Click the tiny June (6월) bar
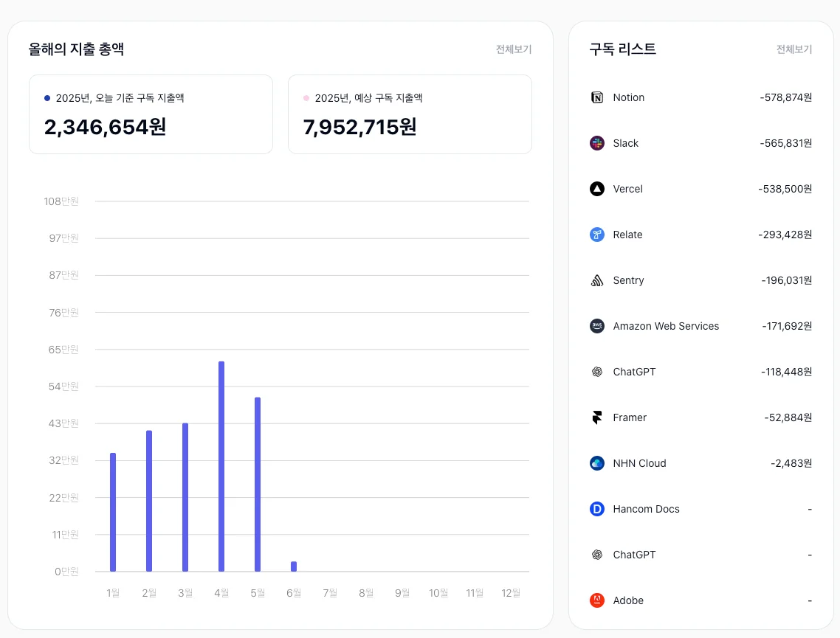The image size is (840, 638). pos(294,566)
